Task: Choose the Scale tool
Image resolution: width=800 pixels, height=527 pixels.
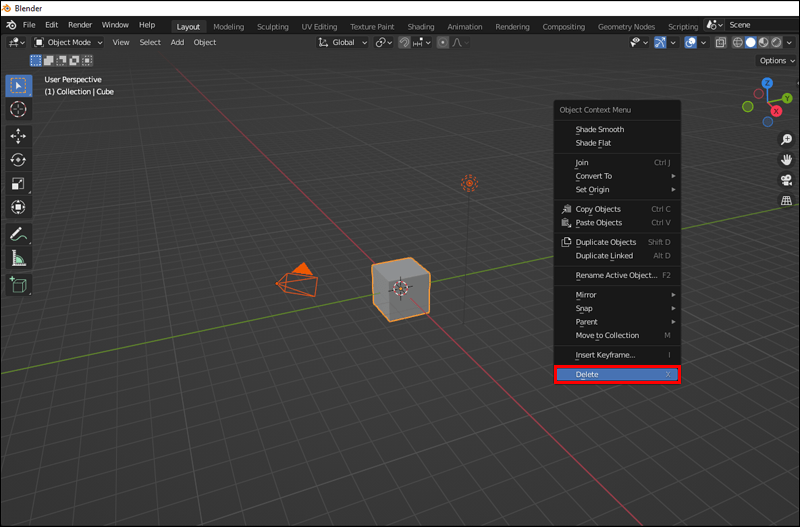Action: 18,183
